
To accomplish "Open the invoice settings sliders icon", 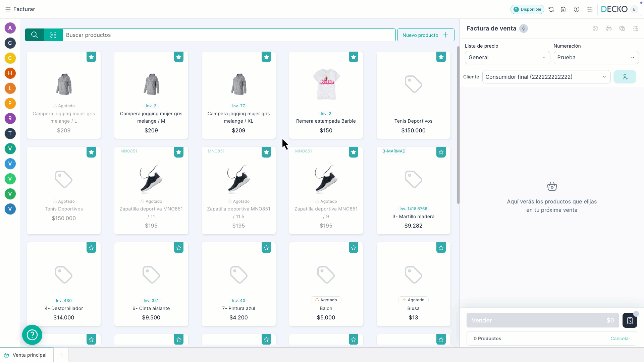I will click(x=636, y=28).
